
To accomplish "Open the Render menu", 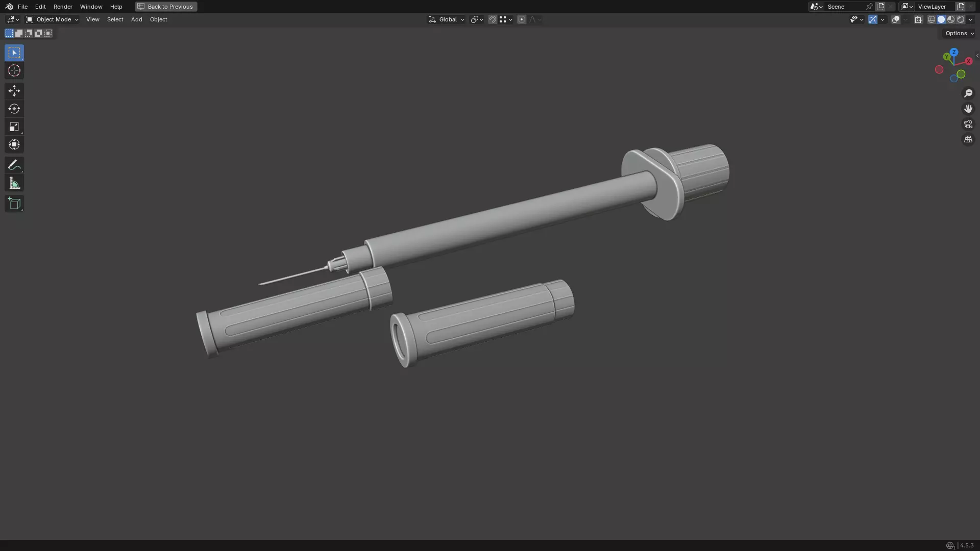I will point(63,7).
